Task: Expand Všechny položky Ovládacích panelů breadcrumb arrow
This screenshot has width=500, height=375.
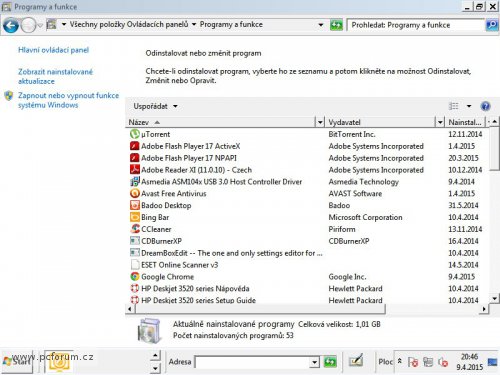Action: (x=194, y=25)
